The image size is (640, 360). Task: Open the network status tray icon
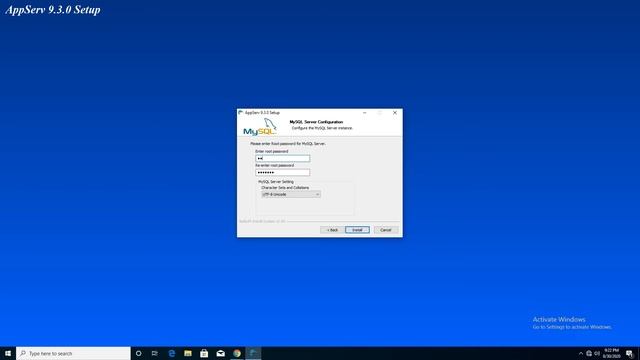pyautogui.click(x=589, y=353)
